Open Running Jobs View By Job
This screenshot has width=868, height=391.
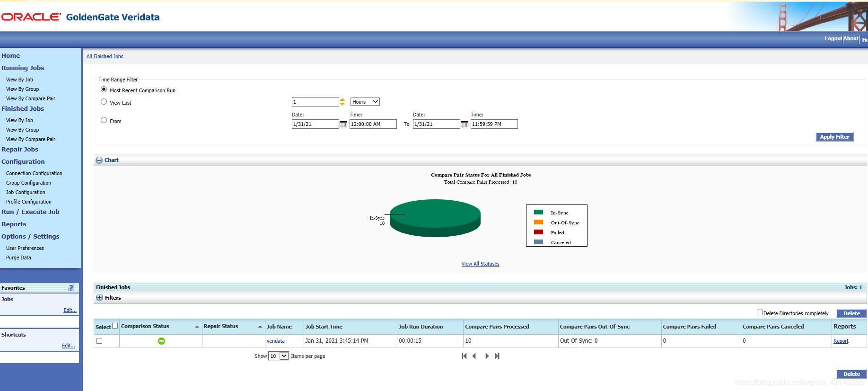[19, 80]
